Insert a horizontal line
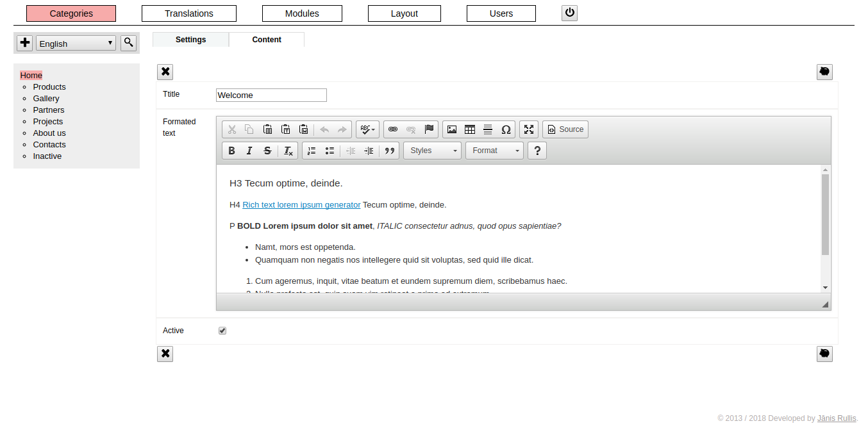 (488, 129)
